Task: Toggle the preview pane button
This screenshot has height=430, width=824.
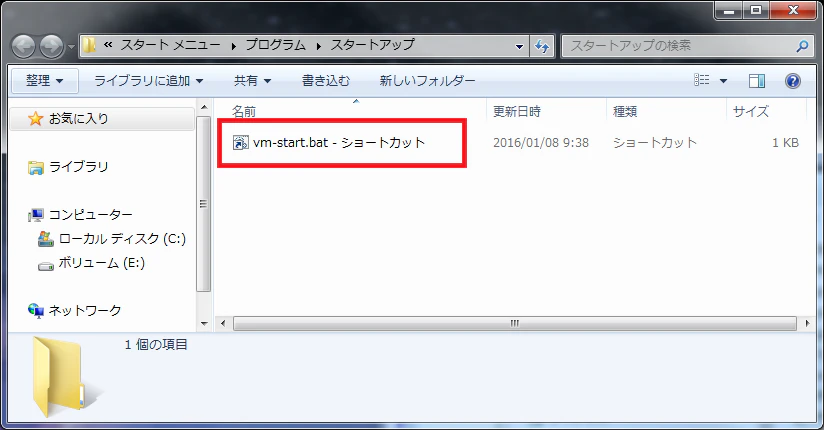Action: 757,80
